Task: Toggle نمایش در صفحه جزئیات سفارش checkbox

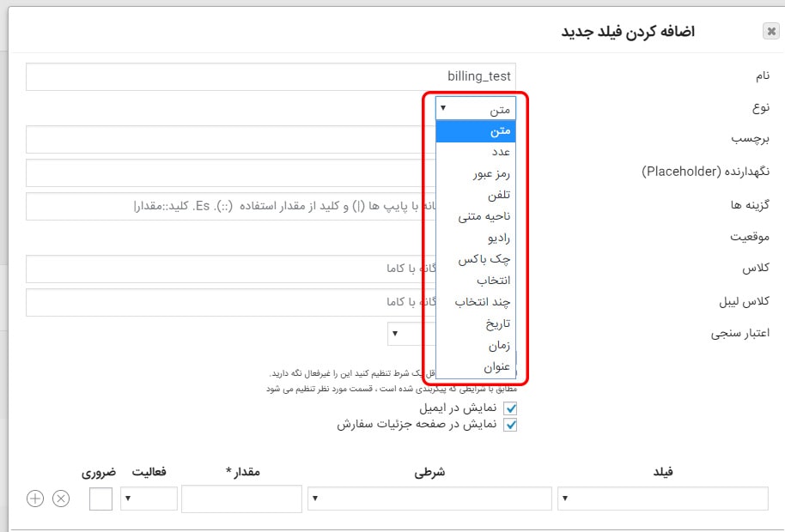Action: point(510,425)
